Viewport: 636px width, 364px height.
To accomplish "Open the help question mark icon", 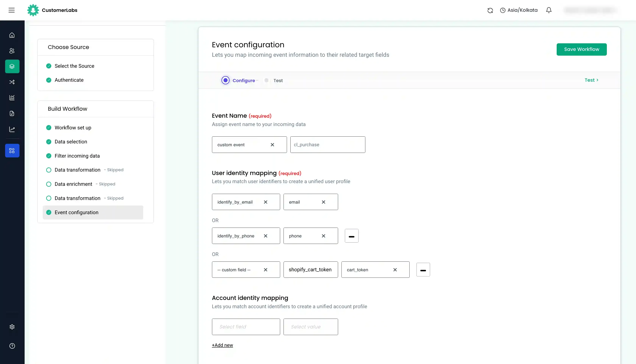I will 12,346.
